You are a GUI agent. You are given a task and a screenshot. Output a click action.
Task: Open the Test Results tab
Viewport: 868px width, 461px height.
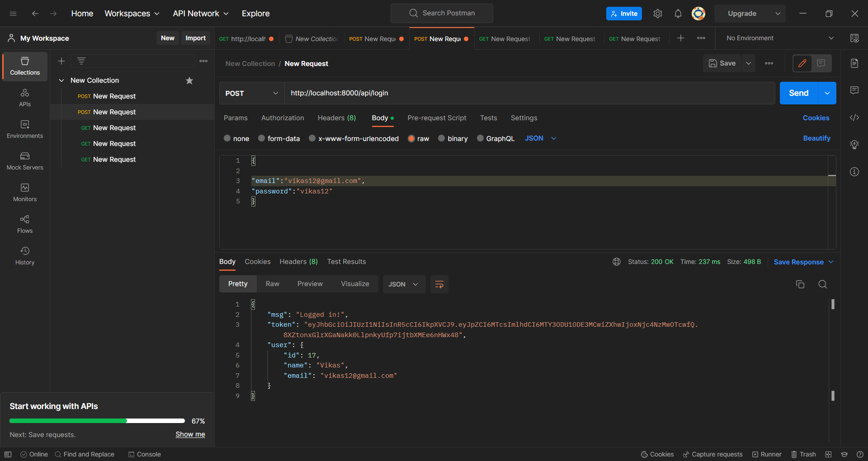(x=346, y=261)
